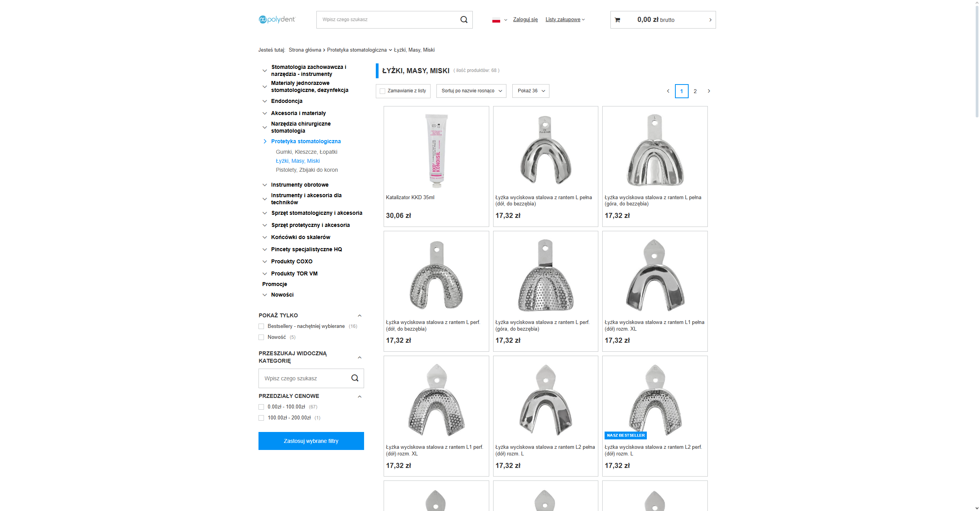980x511 pixels.
Task: Select Gumki, Kleszcze, Łopatki subcategory
Action: coord(306,152)
